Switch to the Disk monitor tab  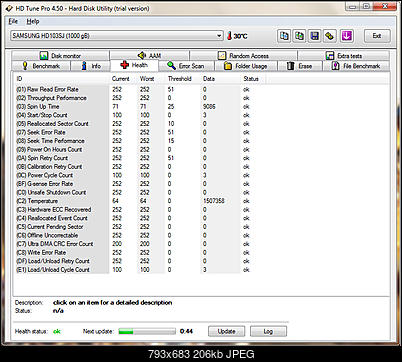tap(60, 56)
